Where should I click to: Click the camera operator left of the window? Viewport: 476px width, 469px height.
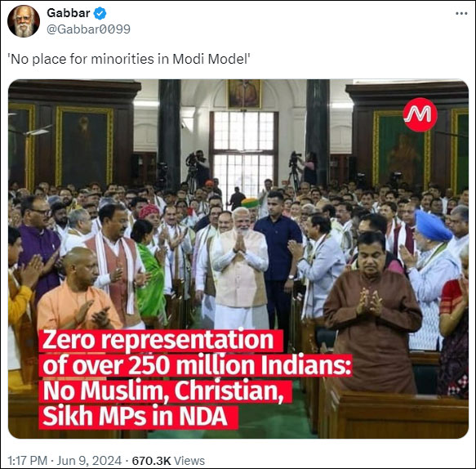pyautogui.click(x=197, y=168)
